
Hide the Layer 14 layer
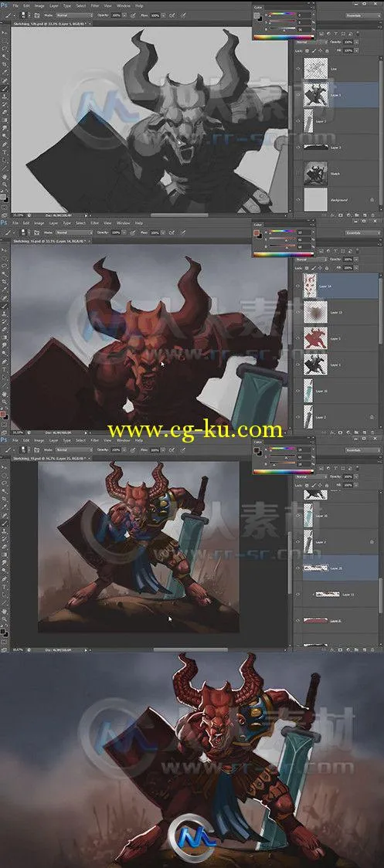tap(298, 286)
